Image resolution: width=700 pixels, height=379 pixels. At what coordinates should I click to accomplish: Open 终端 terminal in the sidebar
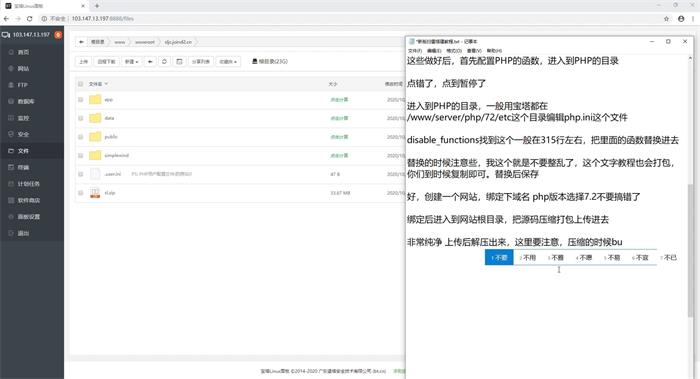tap(23, 167)
